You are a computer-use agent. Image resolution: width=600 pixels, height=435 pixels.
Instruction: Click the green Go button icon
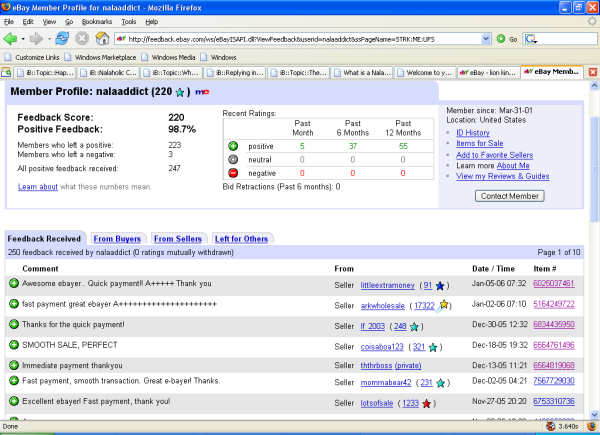(x=501, y=39)
